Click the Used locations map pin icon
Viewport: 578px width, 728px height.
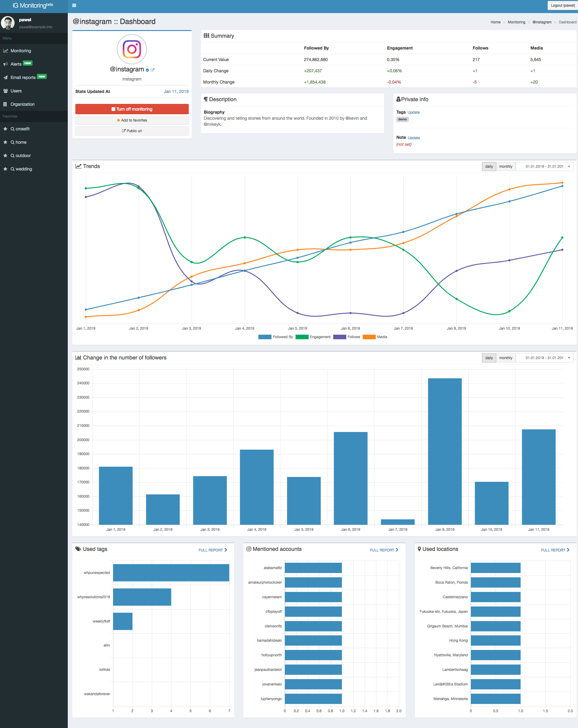(420, 549)
